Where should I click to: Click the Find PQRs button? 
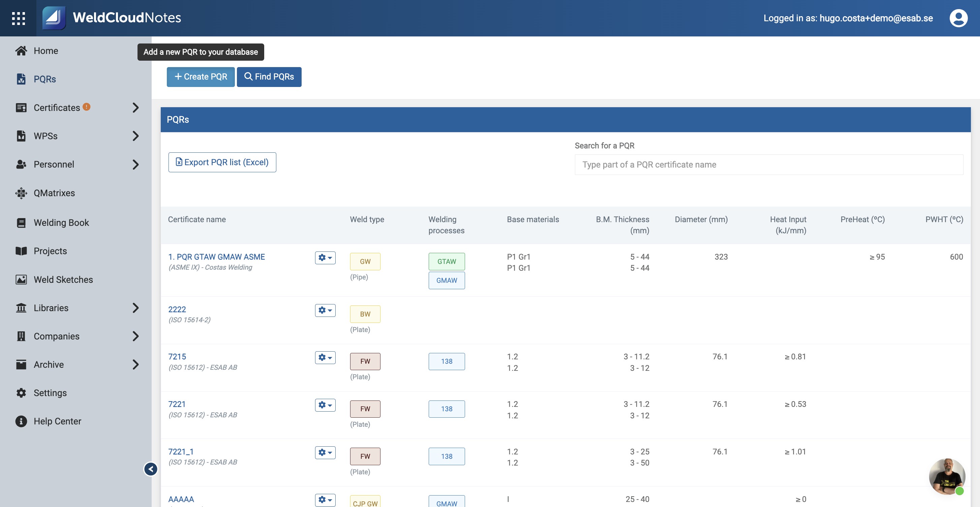[269, 77]
